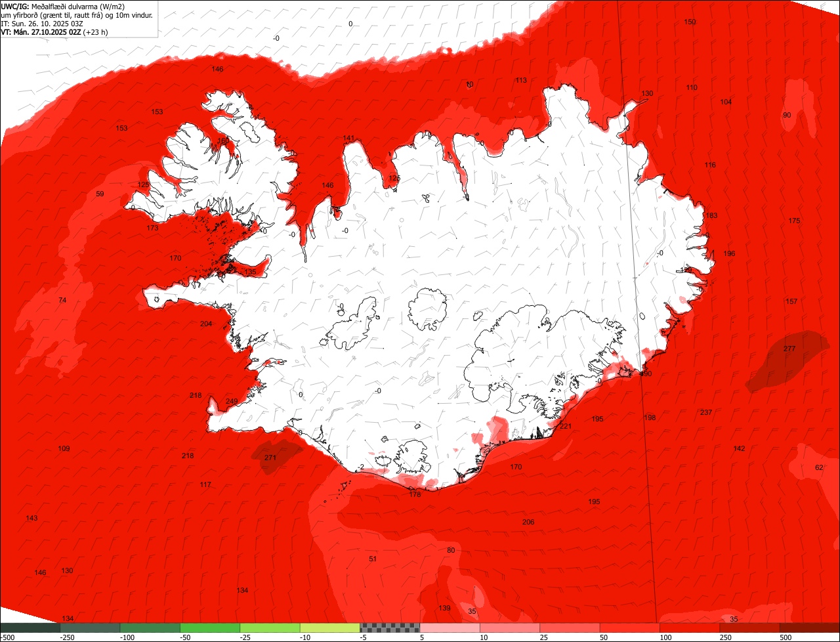
Task: Click the legend label '-25'
Action: coord(245,637)
